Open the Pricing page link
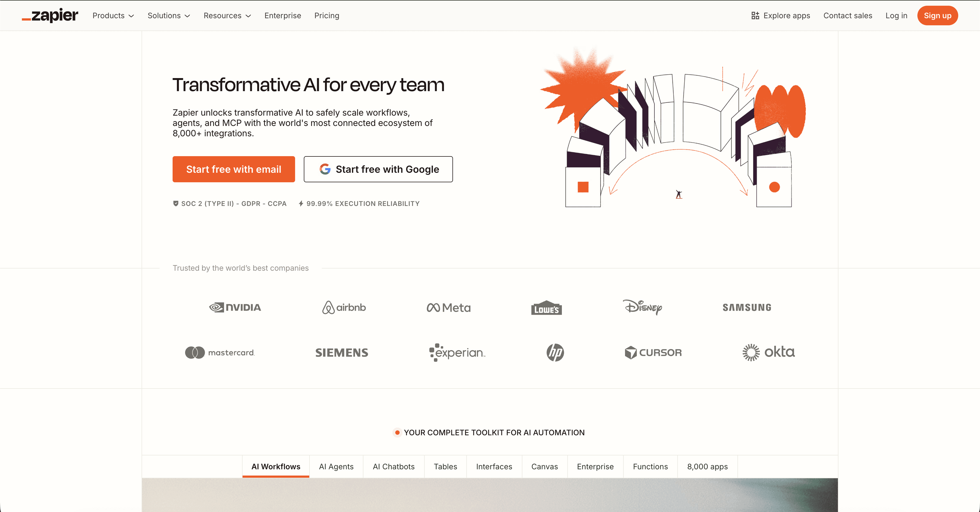Screen dimensions: 980x512 [326, 16]
